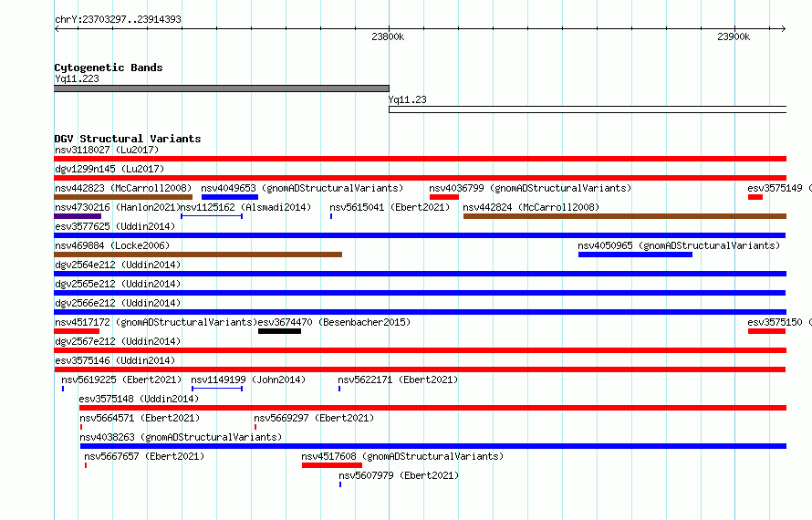This screenshot has height=520, width=812.
Task: Open nsv5607979 (Ebert2021) label
Action: tap(399, 475)
